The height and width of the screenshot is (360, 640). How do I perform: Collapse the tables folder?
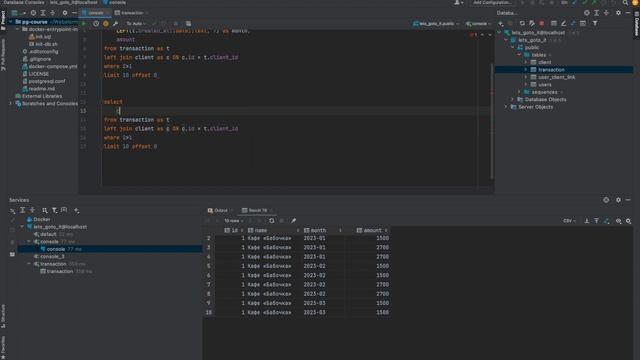(519, 55)
